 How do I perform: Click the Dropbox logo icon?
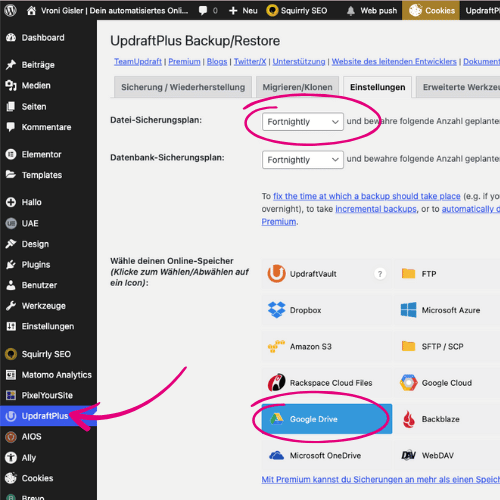click(x=277, y=310)
